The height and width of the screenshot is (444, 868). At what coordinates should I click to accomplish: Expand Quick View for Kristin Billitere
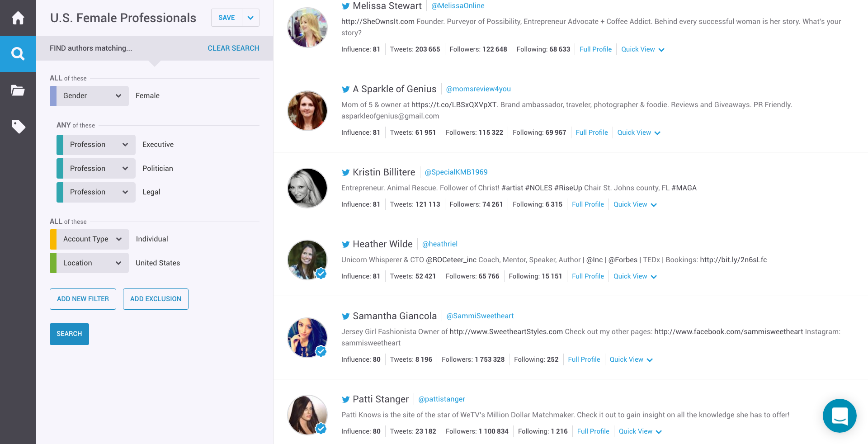[635, 204]
